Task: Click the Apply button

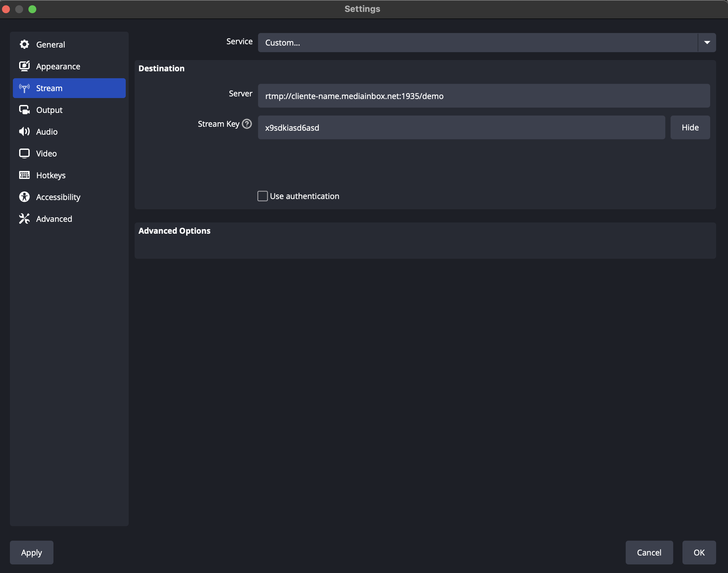Action: pos(32,552)
